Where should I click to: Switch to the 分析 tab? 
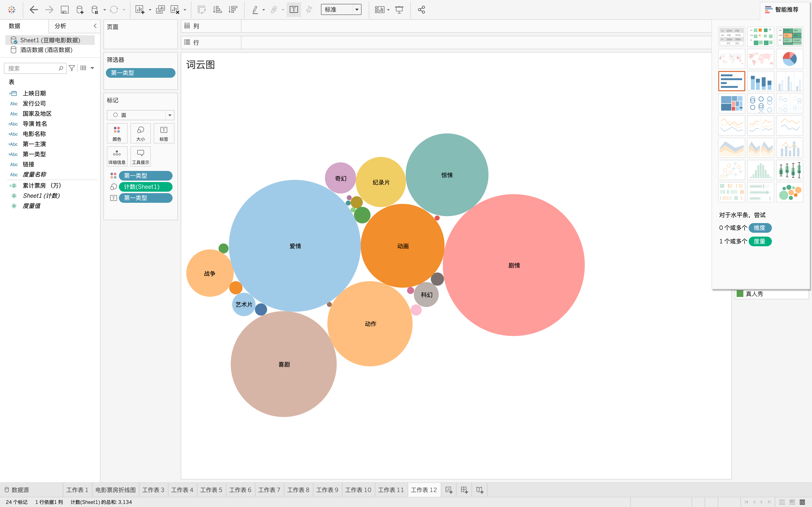pos(60,26)
